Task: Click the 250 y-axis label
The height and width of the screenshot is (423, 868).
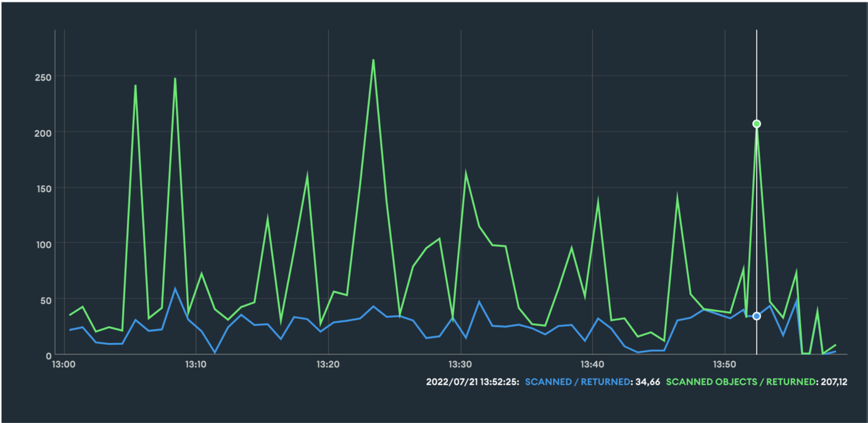Action: pos(43,78)
